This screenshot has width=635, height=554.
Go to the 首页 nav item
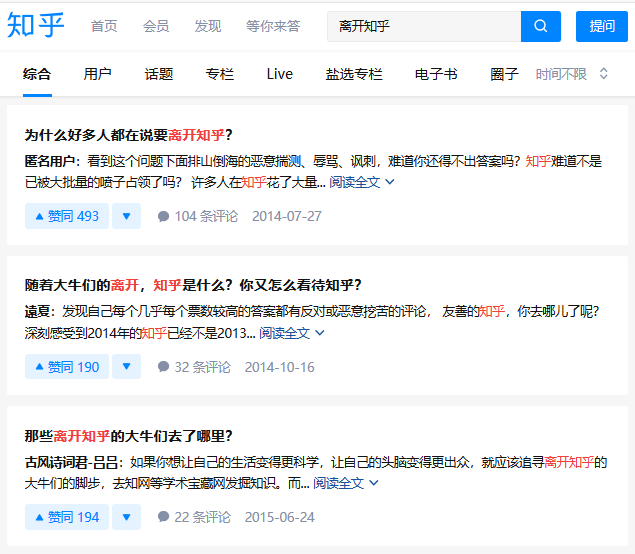click(104, 26)
